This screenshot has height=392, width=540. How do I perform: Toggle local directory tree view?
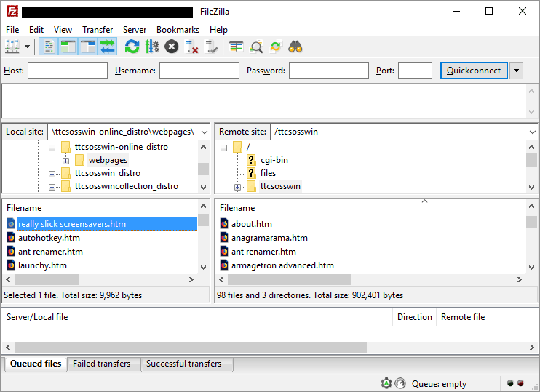[69, 47]
